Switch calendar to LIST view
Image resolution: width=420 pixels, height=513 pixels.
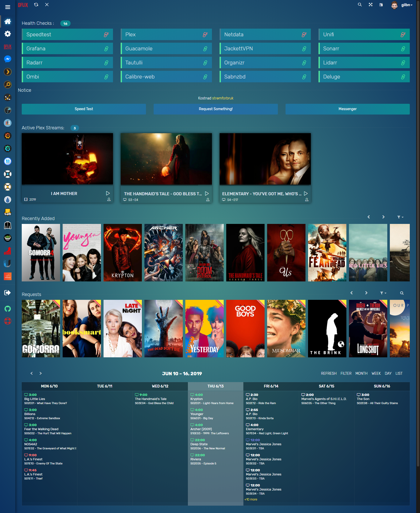coord(399,373)
